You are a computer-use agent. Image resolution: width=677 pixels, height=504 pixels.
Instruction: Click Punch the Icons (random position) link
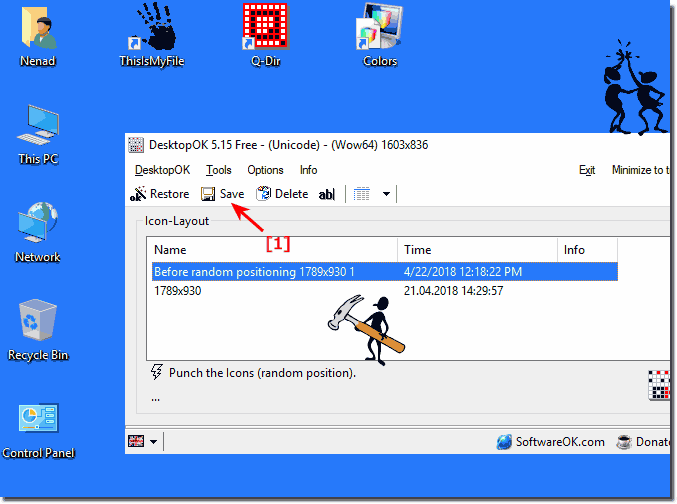tap(262, 373)
